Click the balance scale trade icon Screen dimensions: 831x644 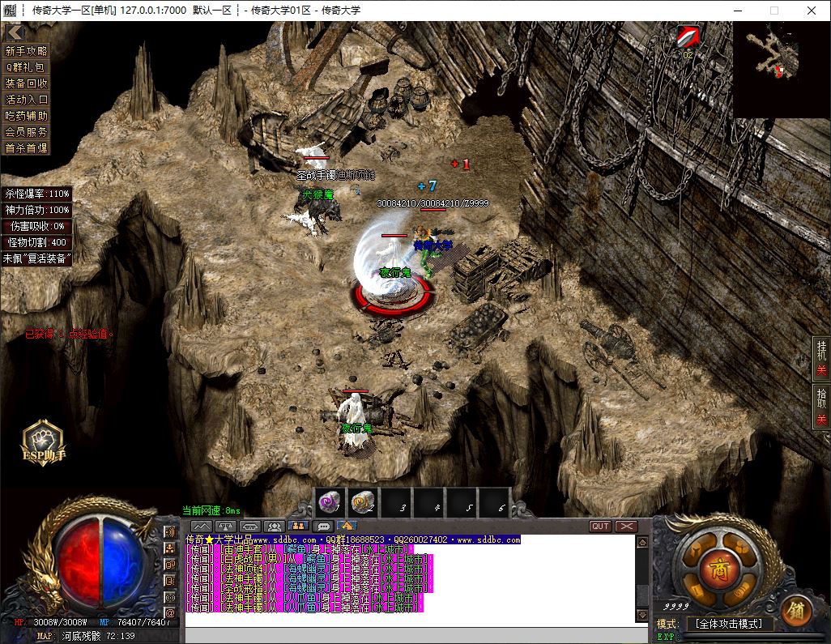(x=226, y=527)
